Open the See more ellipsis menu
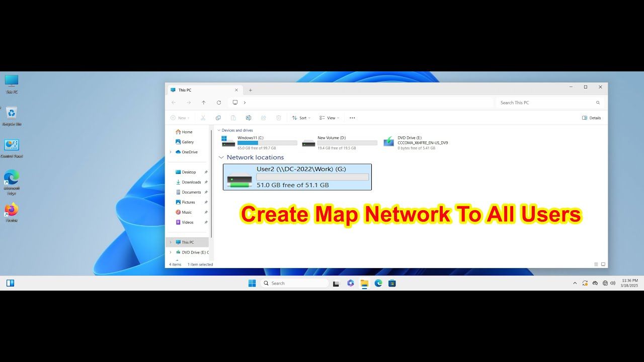Viewport: 644px width, 362px height. tap(352, 118)
